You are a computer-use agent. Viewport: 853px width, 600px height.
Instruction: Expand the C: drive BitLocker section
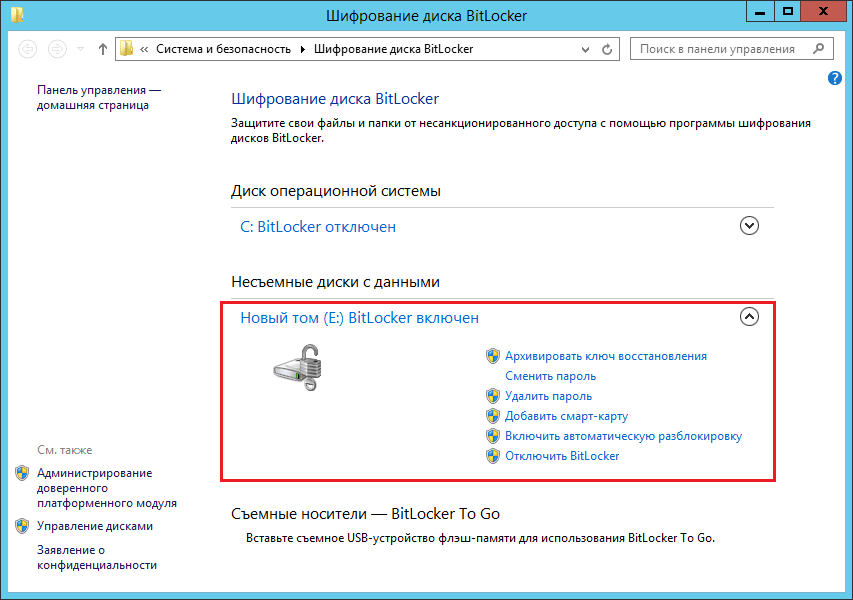(x=749, y=226)
